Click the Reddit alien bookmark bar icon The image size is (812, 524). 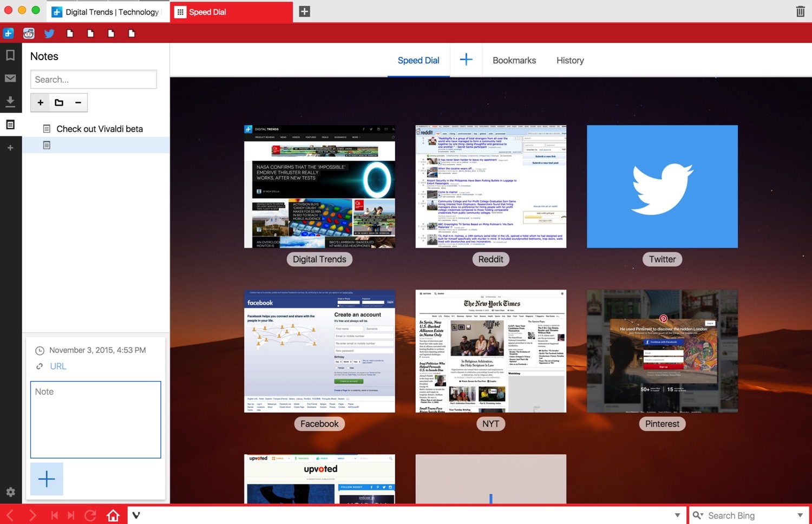click(x=29, y=34)
